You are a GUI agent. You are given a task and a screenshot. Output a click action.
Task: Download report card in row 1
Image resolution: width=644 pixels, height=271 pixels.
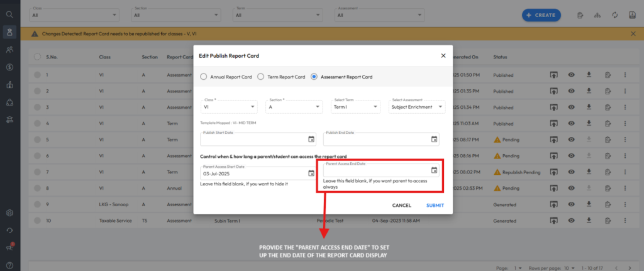point(589,75)
